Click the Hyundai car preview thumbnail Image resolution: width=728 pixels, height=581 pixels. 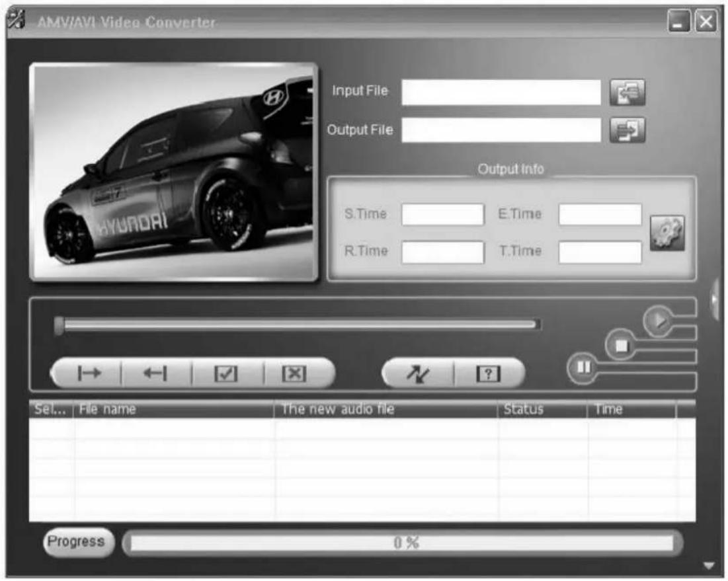coord(174,173)
